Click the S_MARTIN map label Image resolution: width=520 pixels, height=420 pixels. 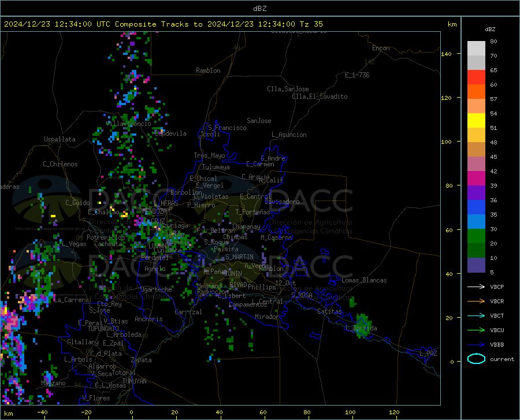[x=239, y=257]
